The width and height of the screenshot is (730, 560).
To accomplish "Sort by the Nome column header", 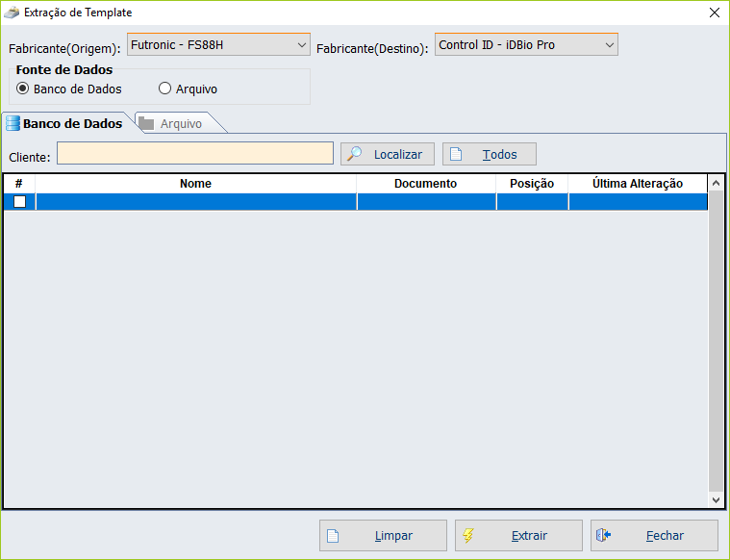I will point(195,183).
